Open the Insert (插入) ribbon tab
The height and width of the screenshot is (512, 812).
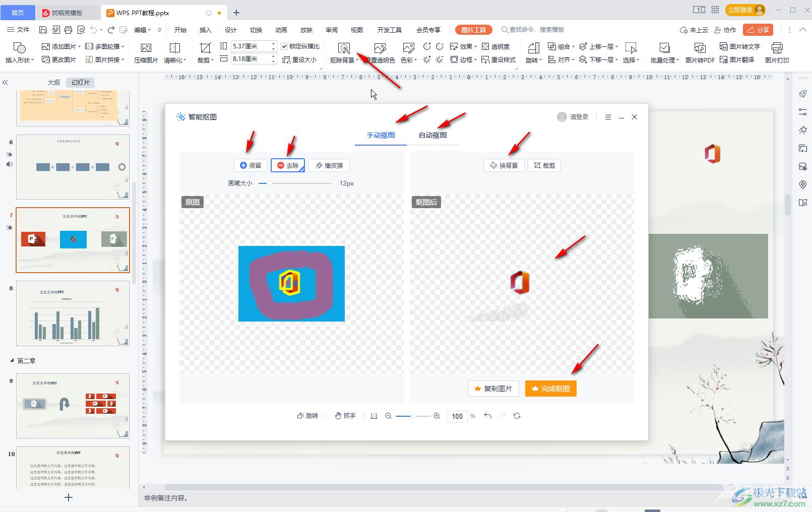tap(205, 30)
